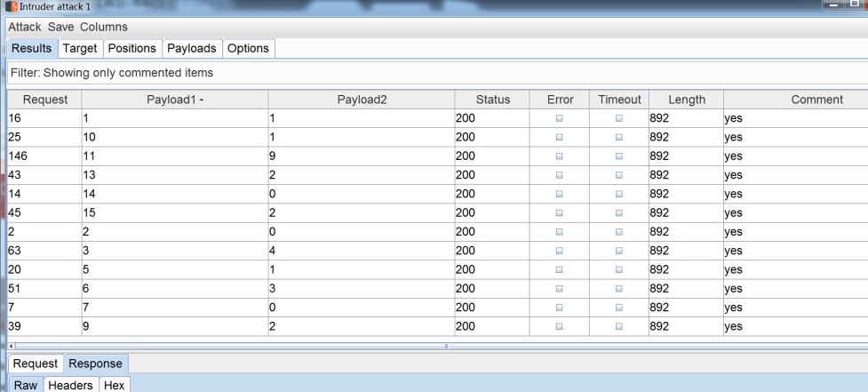This screenshot has width=868, height=392.
Task: Toggle Error checkbox for request 146
Action: [x=560, y=156]
